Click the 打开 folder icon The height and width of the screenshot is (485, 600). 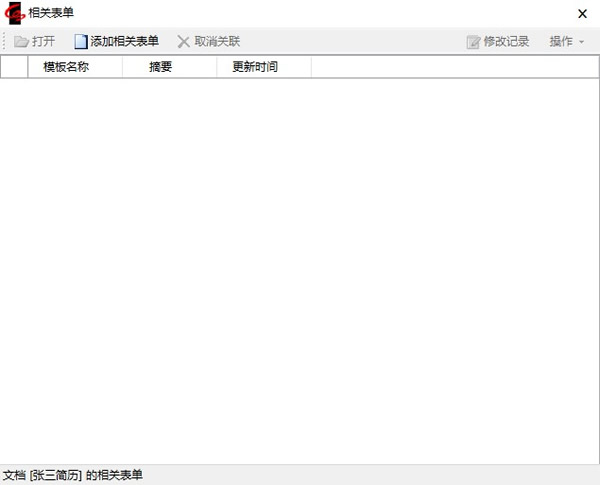21,42
